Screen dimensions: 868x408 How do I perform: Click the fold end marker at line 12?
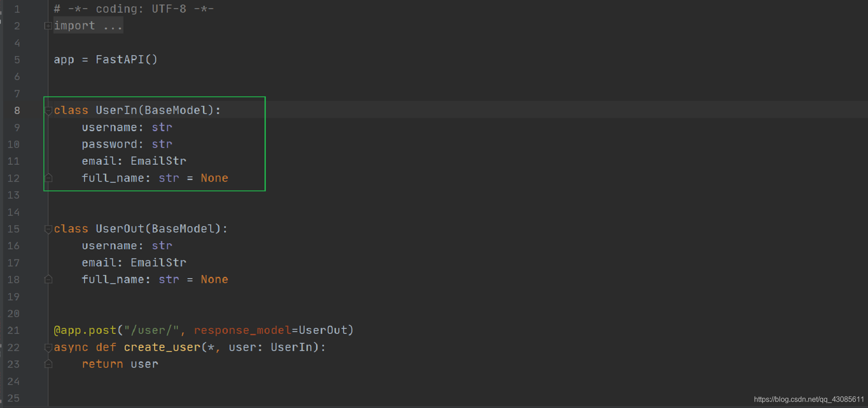pyautogui.click(x=48, y=178)
